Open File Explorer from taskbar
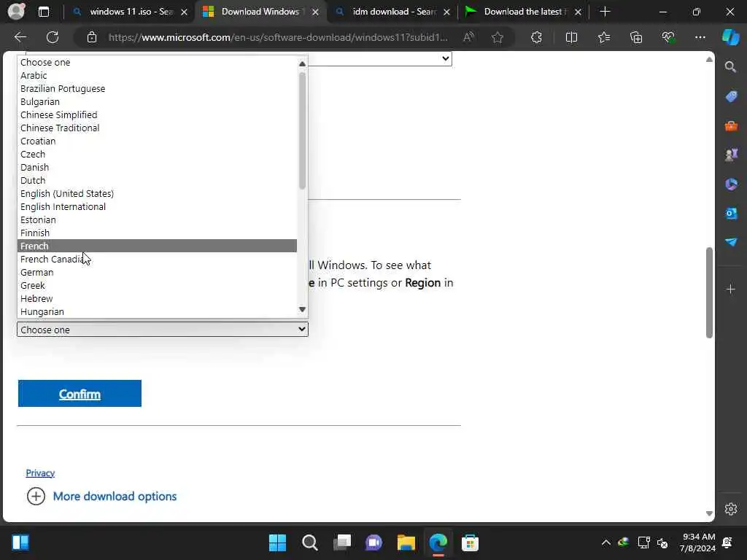Image resolution: width=747 pixels, height=560 pixels. point(406,542)
